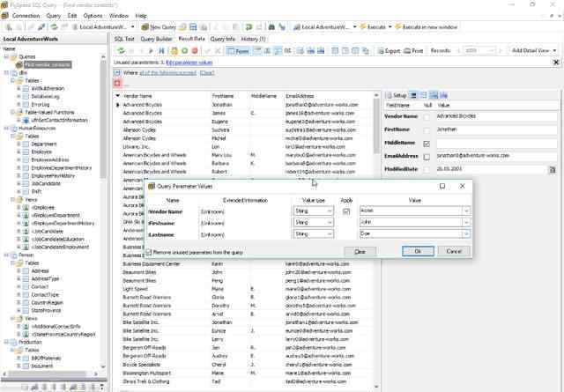Uncheck Null checkbox for MiddleName

click(427, 144)
